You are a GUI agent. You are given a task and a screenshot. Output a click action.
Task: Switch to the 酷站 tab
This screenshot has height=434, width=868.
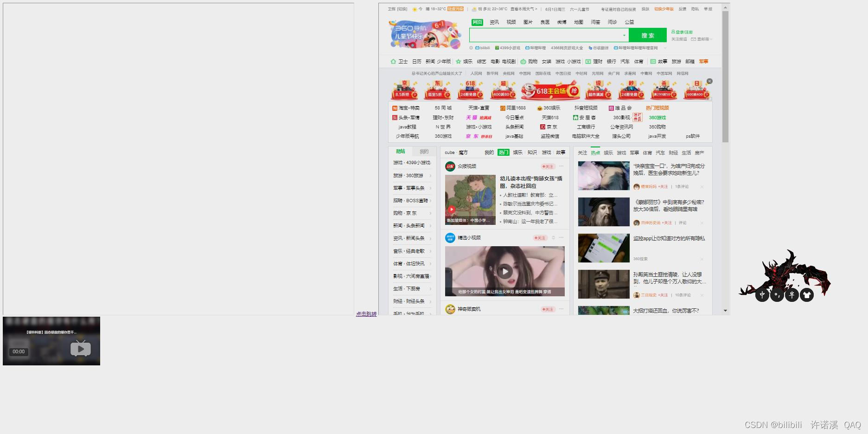click(x=401, y=152)
